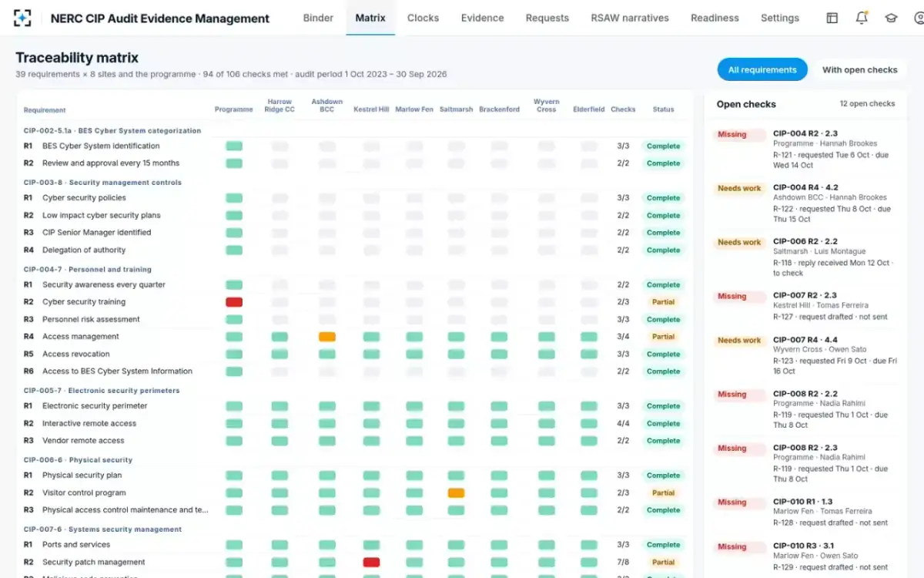
Task: Select the All requirements filter
Action: tap(762, 69)
